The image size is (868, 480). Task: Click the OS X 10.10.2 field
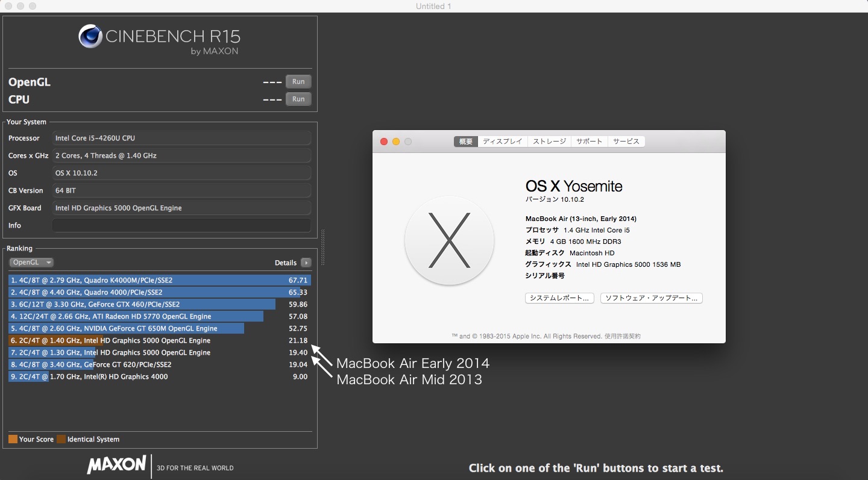coord(181,173)
